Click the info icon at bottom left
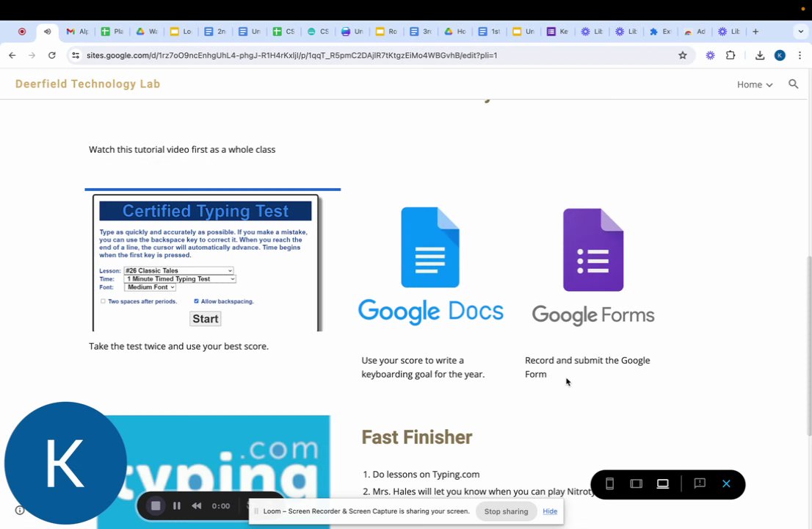Image resolution: width=812 pixels, height=529 pixels. (x=20, y=511)
